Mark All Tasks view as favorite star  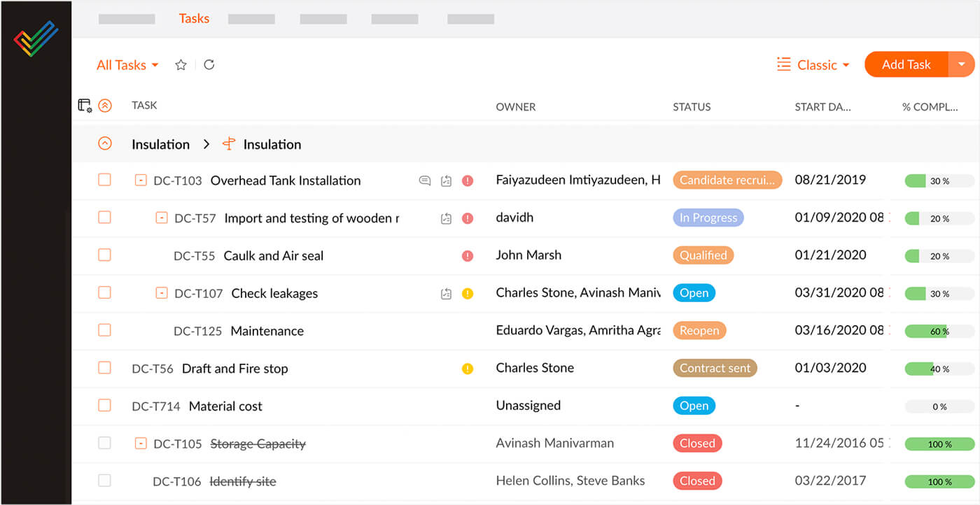pyautogui.click(x=181, y=65)
